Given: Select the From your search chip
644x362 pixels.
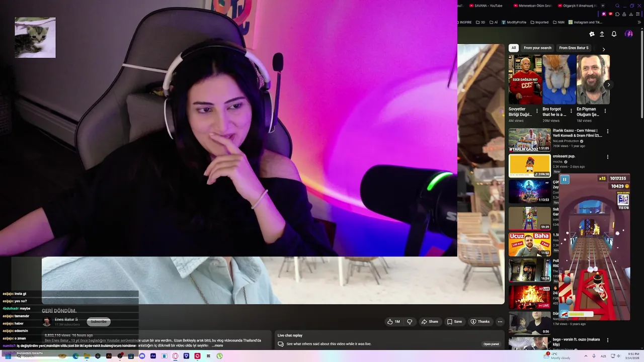Looking at the screenshot, I should tap(537, 48).
